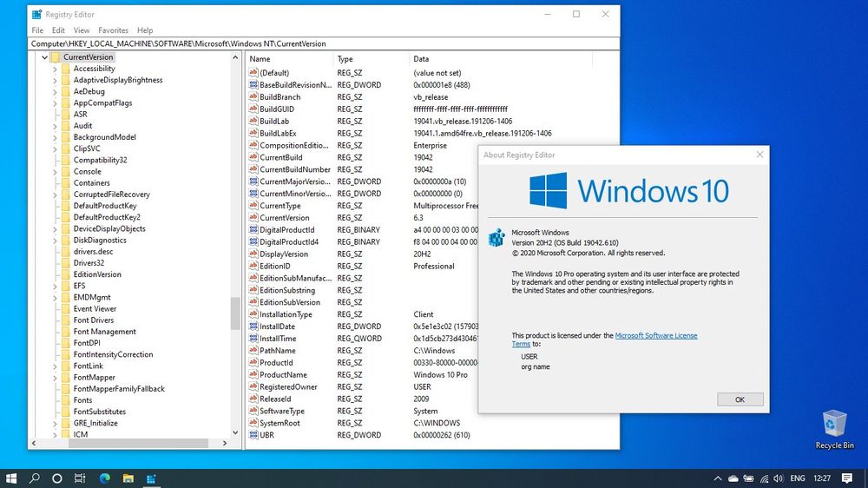Viewport: 868px width, 488px height.
Task: Open File Explorer from the taskbar
Action: pos(128,478)
